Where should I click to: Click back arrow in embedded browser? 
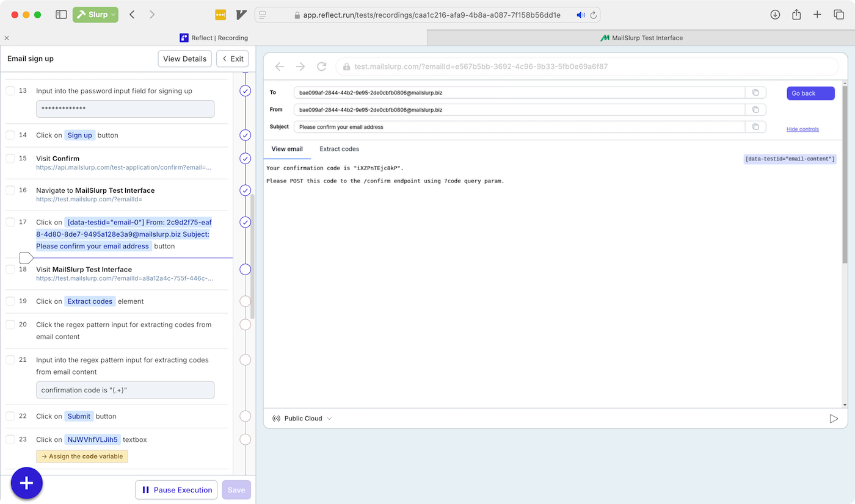coord(280,67)
